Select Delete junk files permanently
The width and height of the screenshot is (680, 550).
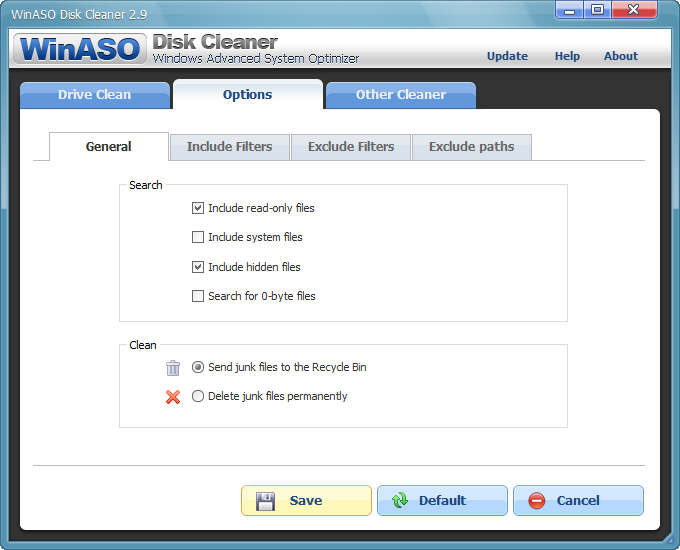point(198,396)
